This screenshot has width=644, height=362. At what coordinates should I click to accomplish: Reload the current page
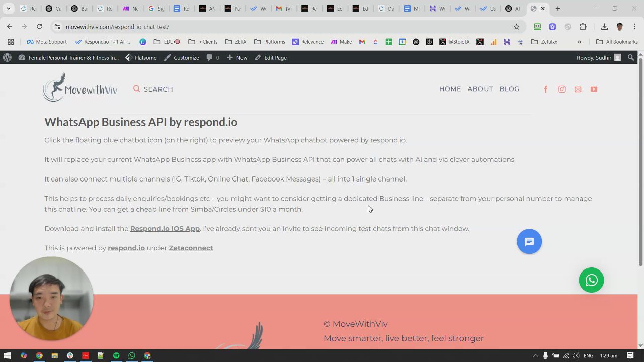(39, 27)
